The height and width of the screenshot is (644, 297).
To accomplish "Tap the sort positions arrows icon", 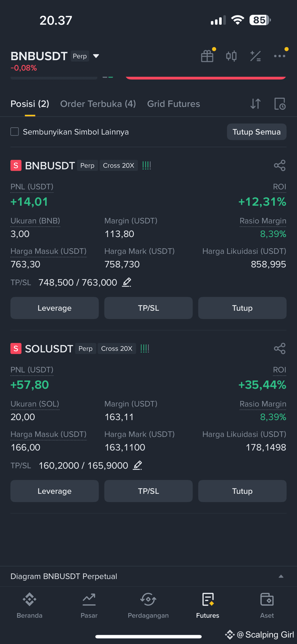I will click(255, 104).
